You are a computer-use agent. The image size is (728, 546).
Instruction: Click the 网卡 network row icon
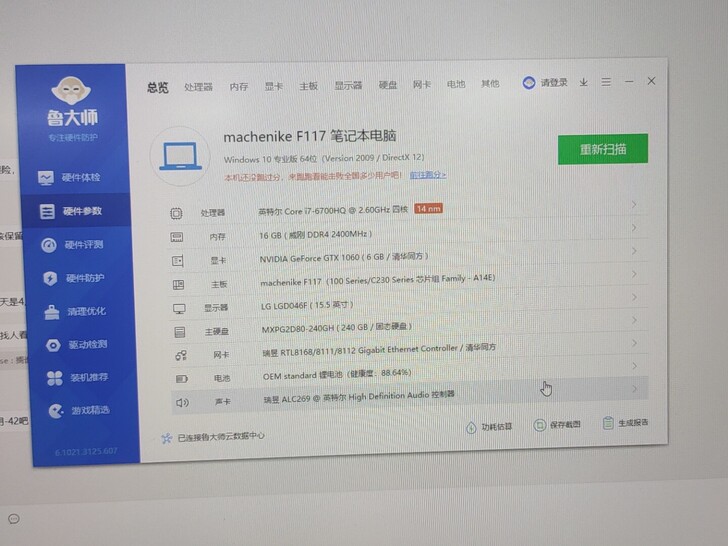[x=181, y=356]
